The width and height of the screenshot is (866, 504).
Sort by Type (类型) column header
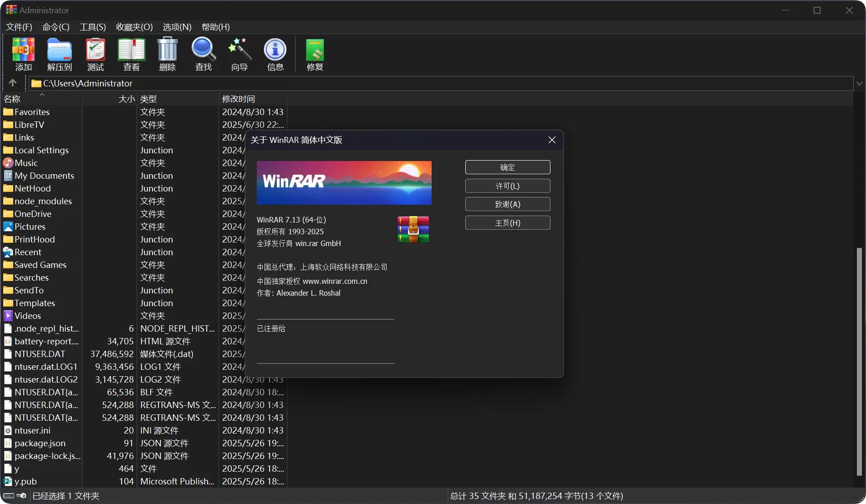pyautogui.click(x=178, y=99)
